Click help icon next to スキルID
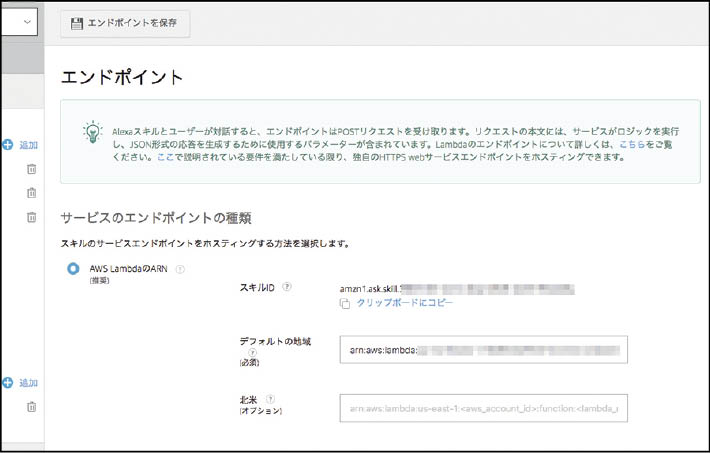This screenshot has width=710, height=453. coord(287,287)
